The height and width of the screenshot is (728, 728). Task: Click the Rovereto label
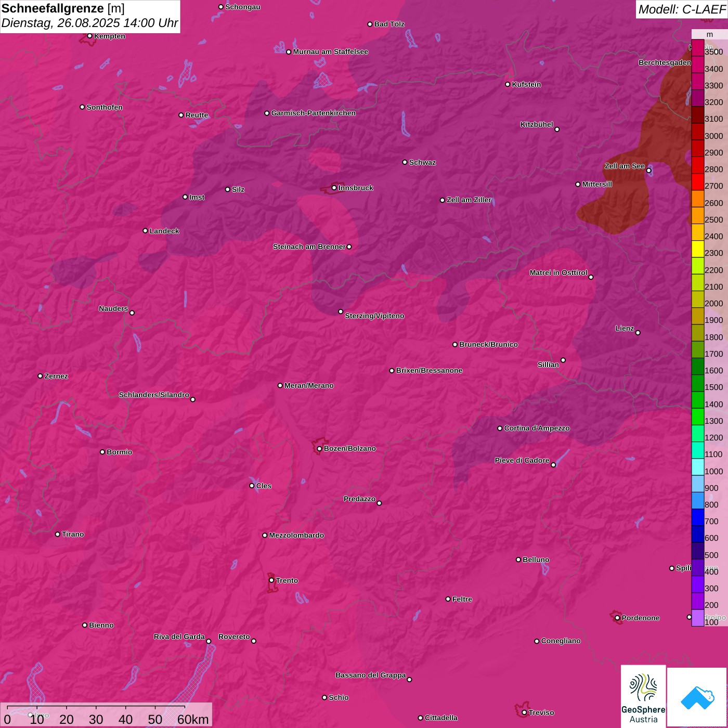click(x=234, y=636)
